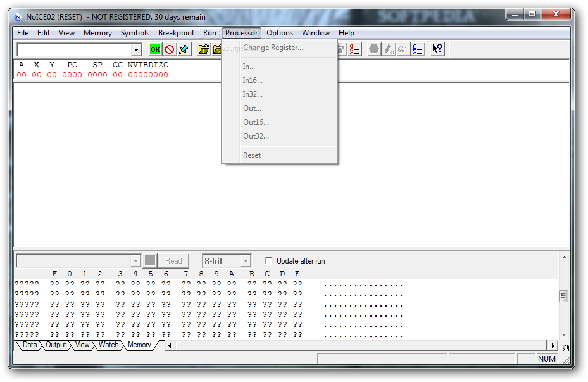
Task: Minimize the NoICE02 window
Action: 515,15
